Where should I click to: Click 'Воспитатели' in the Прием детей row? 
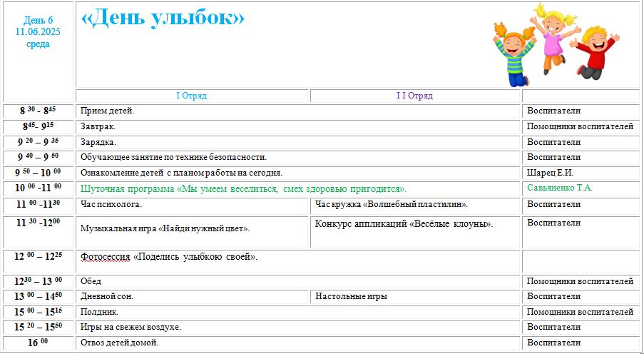point(553,111)
